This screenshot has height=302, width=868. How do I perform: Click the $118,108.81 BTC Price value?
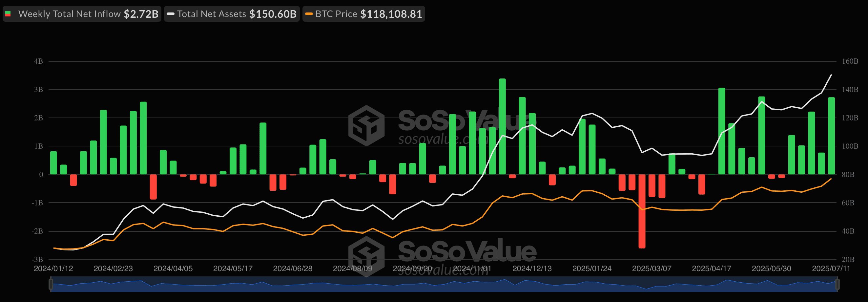tap(391, 14)
